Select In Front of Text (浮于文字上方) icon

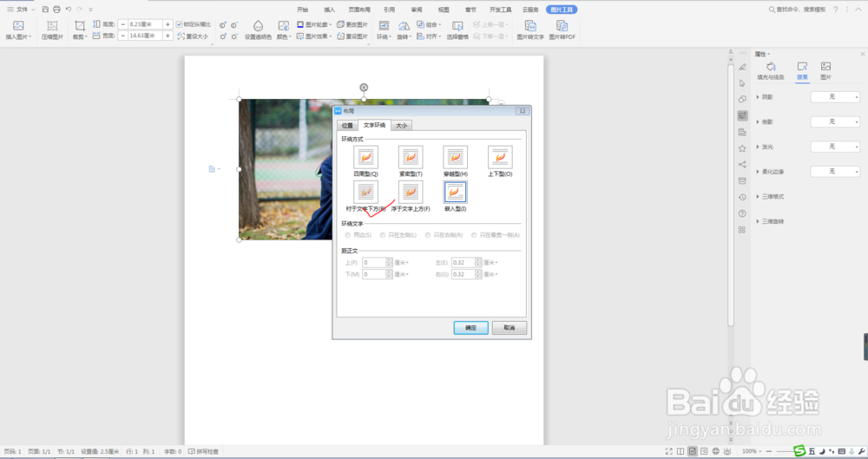pos(411,192)
